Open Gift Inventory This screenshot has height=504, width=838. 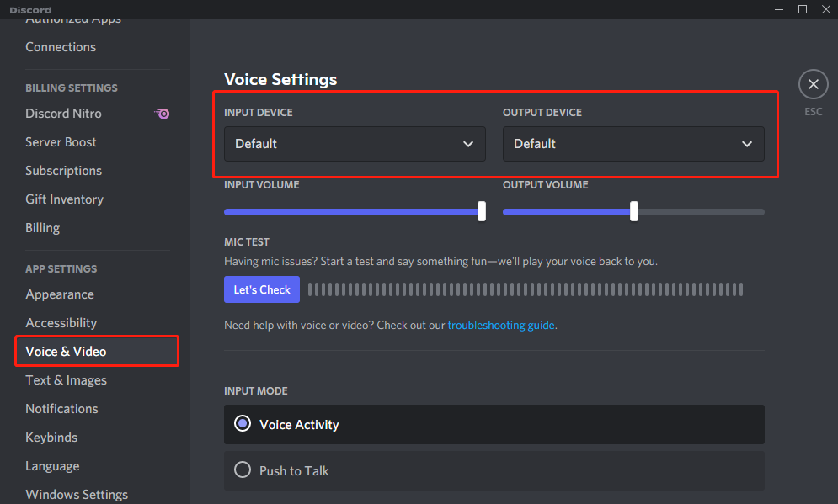[64, 199]
